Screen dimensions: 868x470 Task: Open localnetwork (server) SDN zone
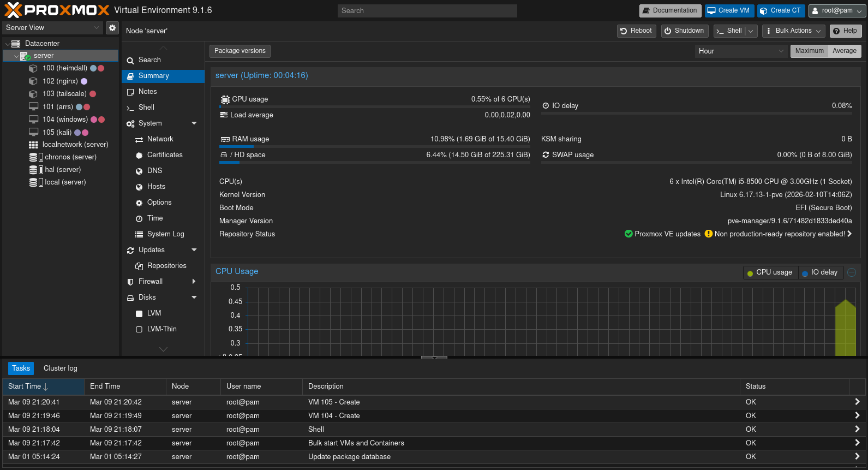coord(75,145)
